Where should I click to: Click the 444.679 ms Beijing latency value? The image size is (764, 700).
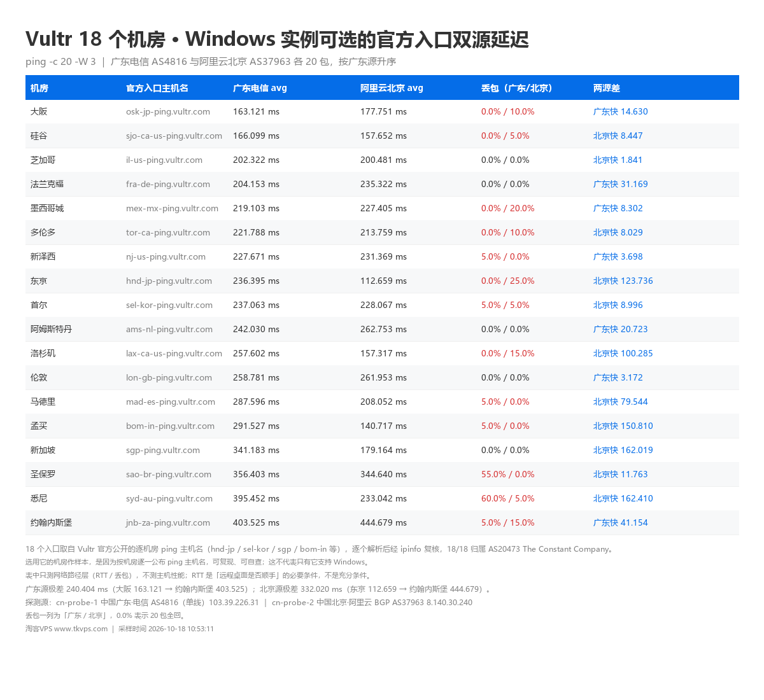(x=383, y=522)
